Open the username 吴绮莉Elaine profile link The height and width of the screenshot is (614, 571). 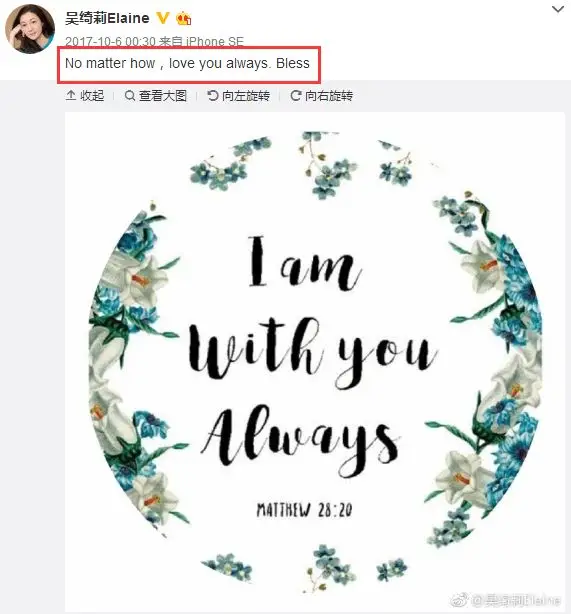[107, 18]
